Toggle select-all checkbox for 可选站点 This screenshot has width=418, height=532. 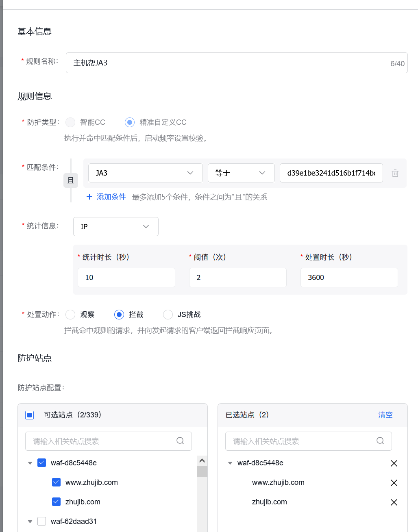[x=30, y=415]
